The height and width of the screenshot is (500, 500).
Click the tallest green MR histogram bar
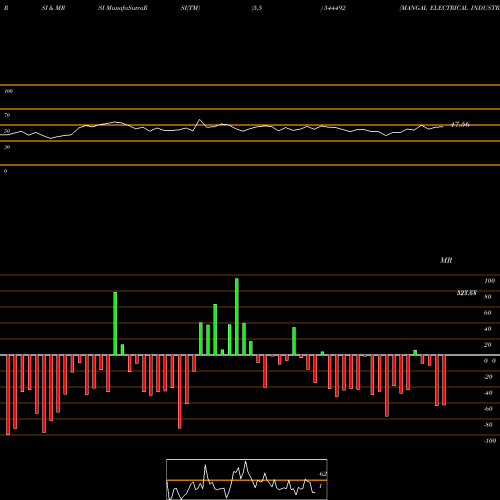pos(237,317)
